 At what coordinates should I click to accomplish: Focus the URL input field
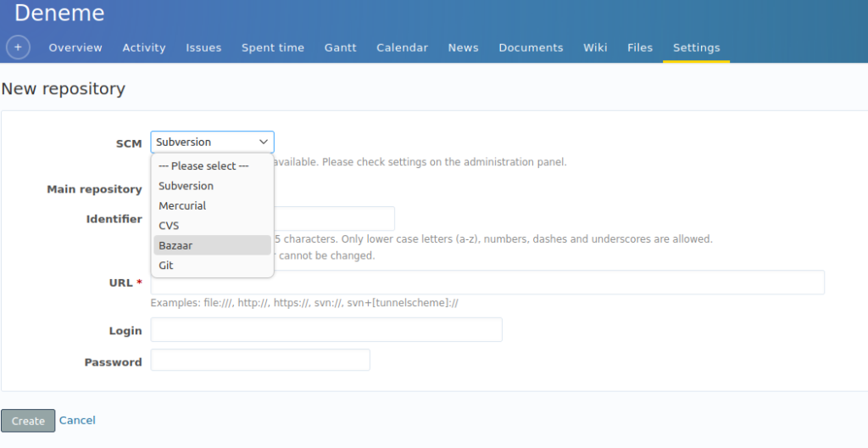point(487,283)
